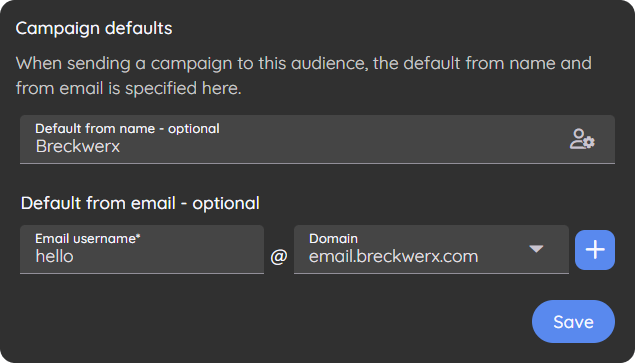Image resolution: width=635 pixels, height=363 pixels.
Task: Focus the Default from name field
Action: tap(317, 139)
